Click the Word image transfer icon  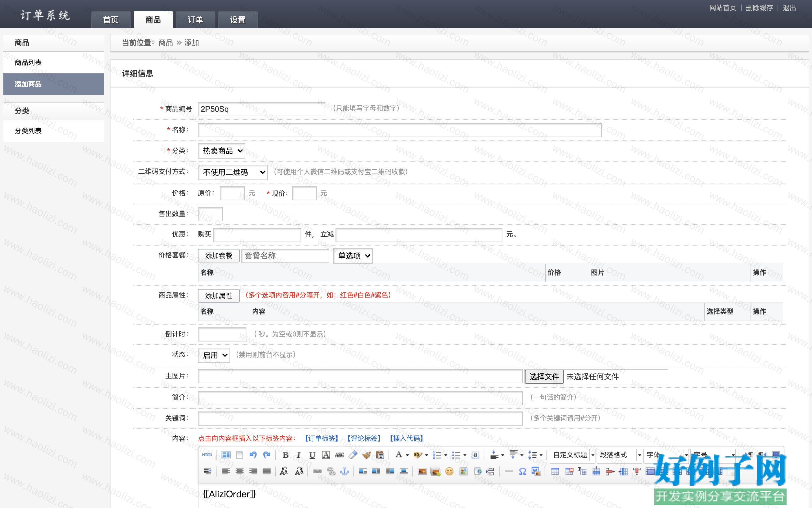tap(536, 471)
